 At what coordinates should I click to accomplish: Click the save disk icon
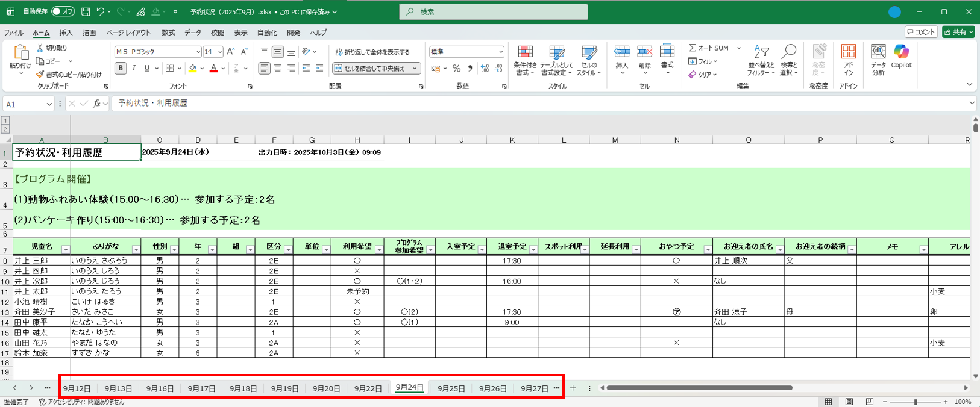[x=86, y=11]
